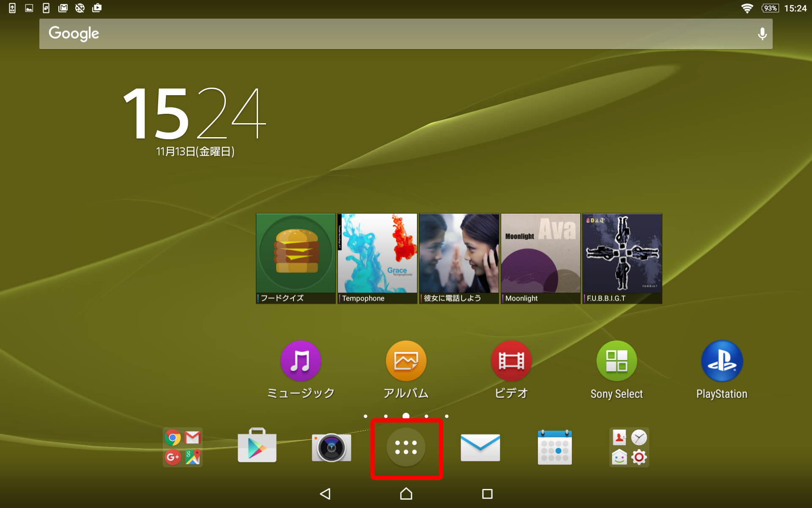Tap the Recent apps square button

point(487,494)
